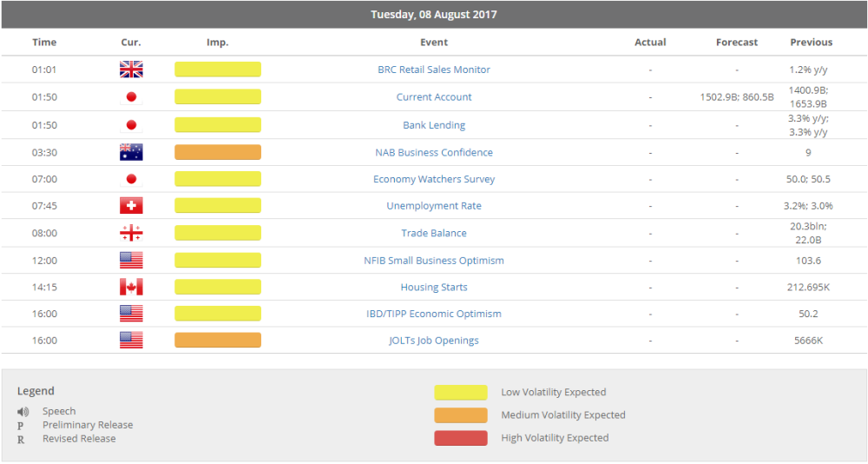Screen dimensions: 868x464
Task: View the Housing Starts event details
Action: pyautogui.click(x=434, y=287)
